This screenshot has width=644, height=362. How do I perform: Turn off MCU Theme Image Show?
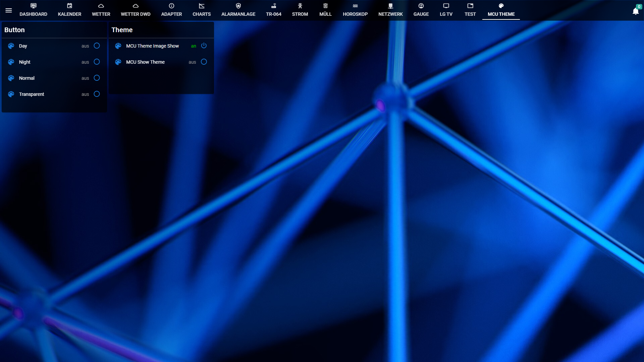coord(204,46)
